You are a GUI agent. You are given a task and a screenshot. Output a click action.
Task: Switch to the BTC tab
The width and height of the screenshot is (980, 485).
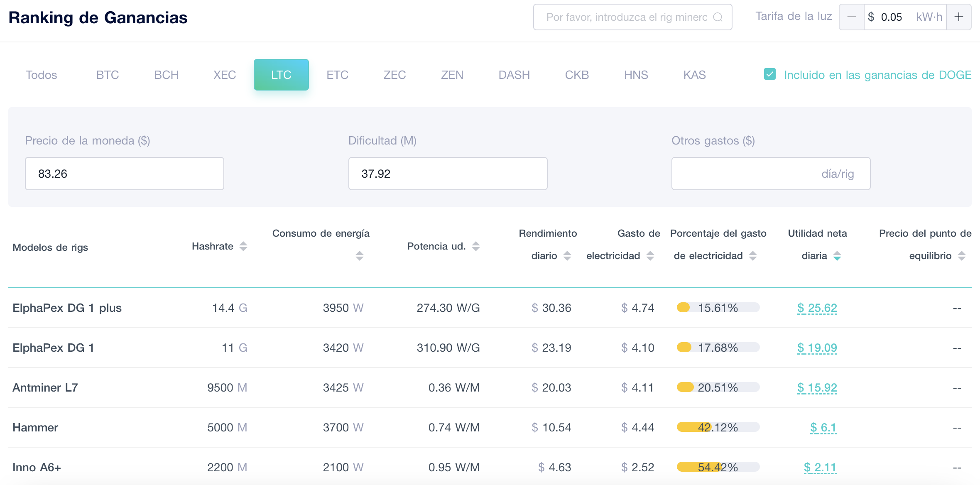coord(108,75)
